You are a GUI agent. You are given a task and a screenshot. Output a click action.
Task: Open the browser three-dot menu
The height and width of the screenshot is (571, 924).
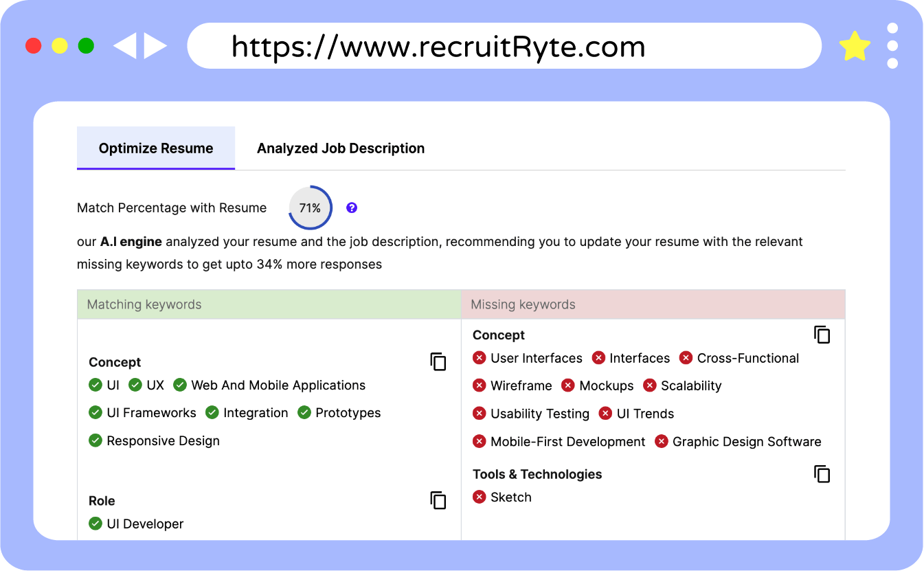click(x=892, y=45)
